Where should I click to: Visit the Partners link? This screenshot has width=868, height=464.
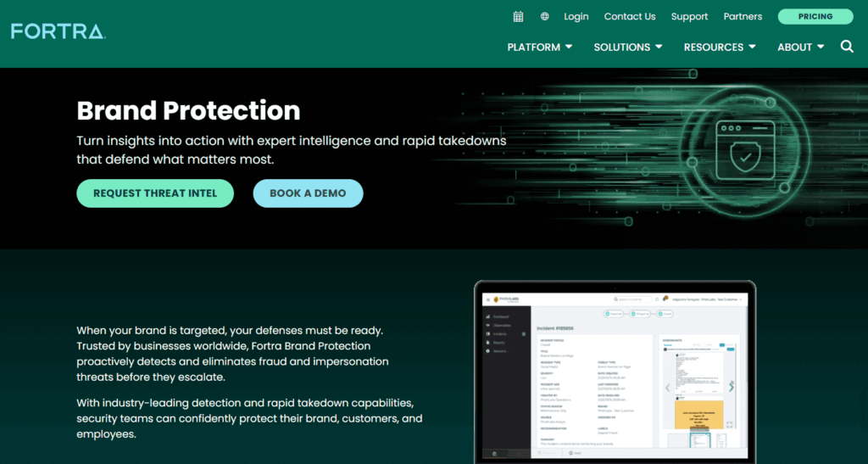pos(743,17)
